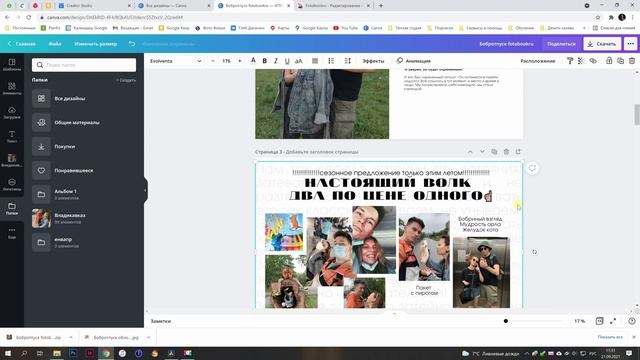
Task: Click the font size field showing 176
Action: click(x=226, y=61)
